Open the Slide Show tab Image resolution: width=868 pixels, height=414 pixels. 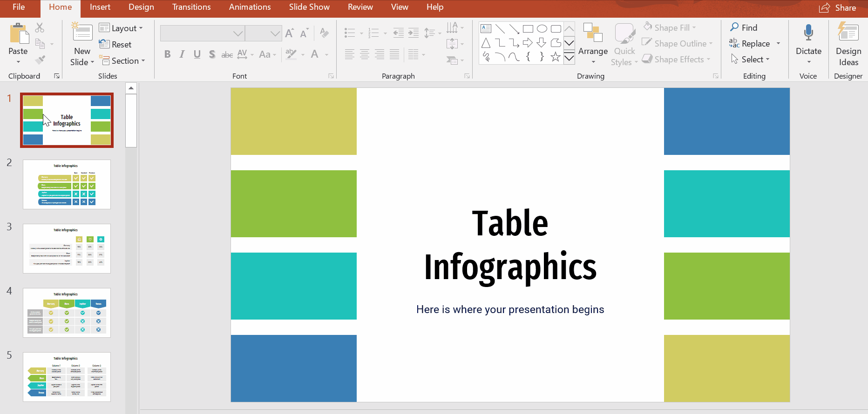pos(309,7)
